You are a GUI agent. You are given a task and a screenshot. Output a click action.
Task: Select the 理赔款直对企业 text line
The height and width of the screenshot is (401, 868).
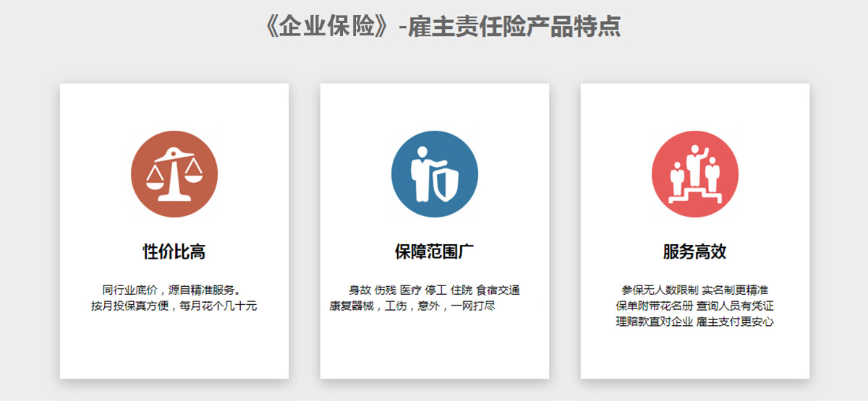[x=654, y=322]
